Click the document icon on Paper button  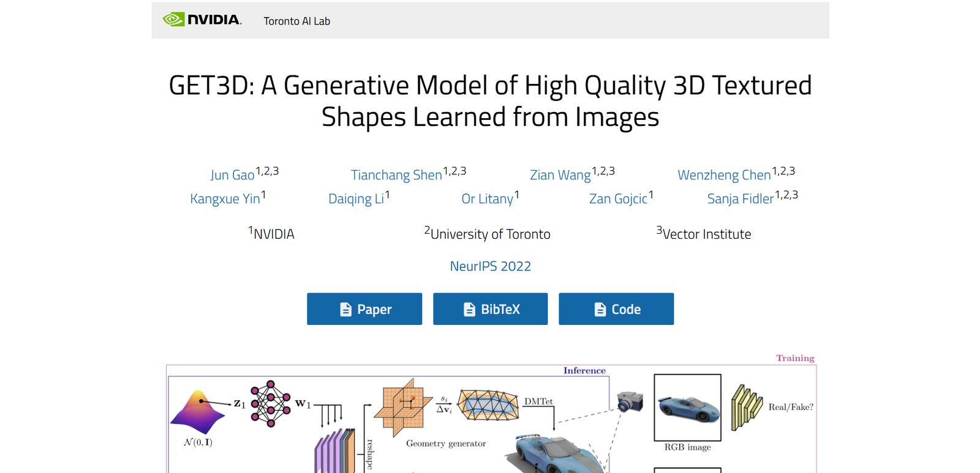345,310
